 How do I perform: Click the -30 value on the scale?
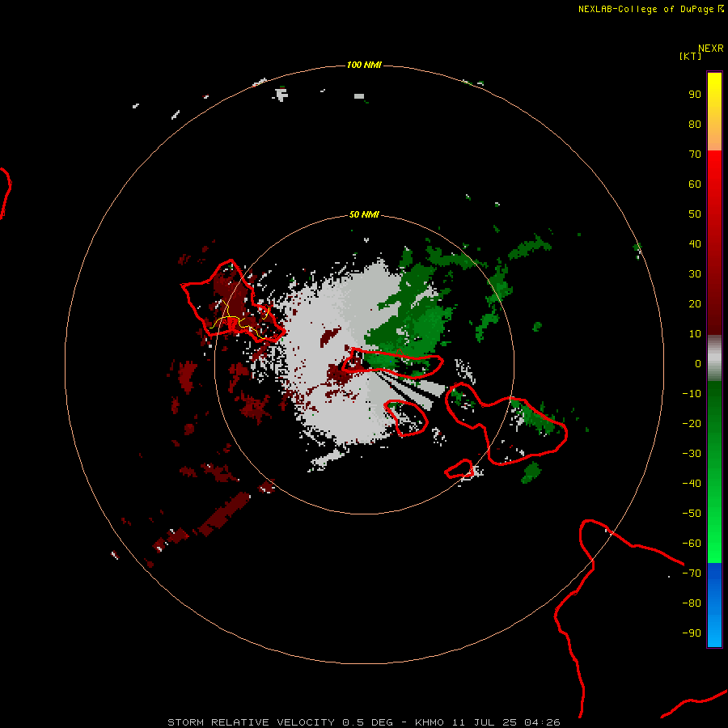click(x=692, y=454)
